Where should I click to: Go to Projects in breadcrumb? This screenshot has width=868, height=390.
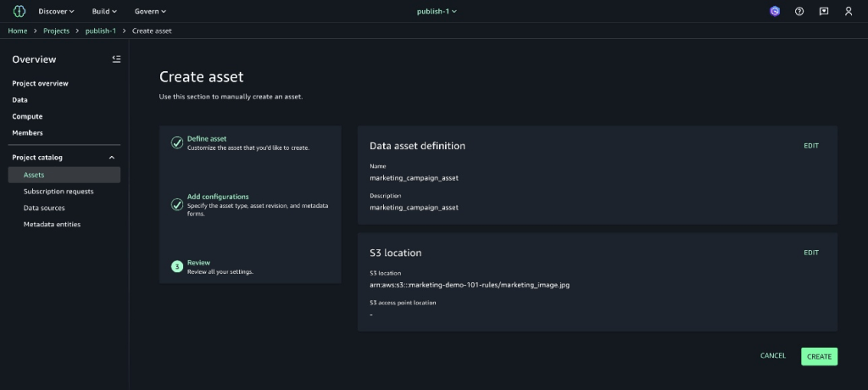pyautogui.click(x=56, y=31)
